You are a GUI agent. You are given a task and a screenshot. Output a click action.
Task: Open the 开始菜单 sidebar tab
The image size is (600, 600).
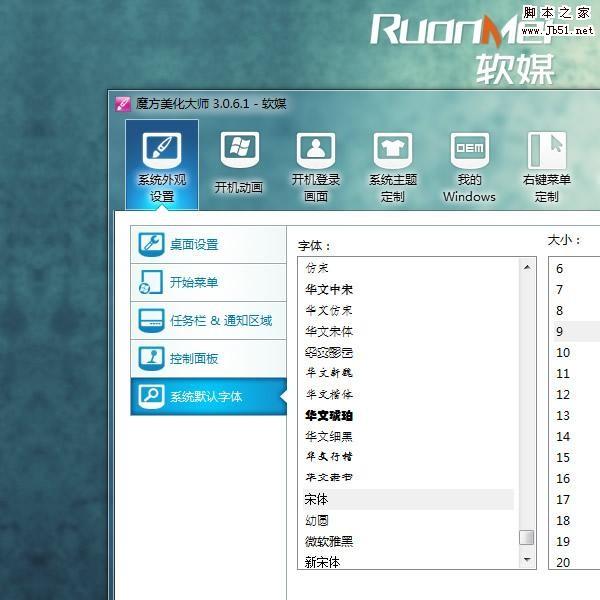tap(208, 283)
